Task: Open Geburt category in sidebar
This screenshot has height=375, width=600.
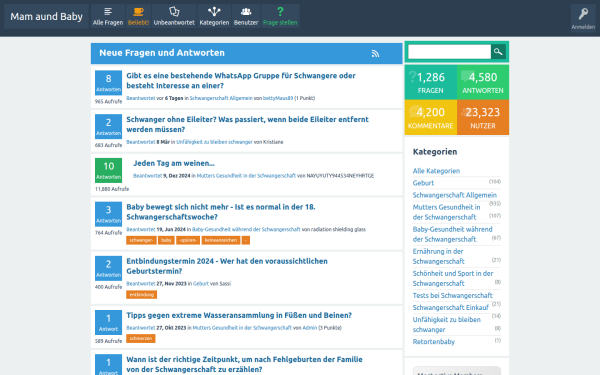Action: coord(423,183)
